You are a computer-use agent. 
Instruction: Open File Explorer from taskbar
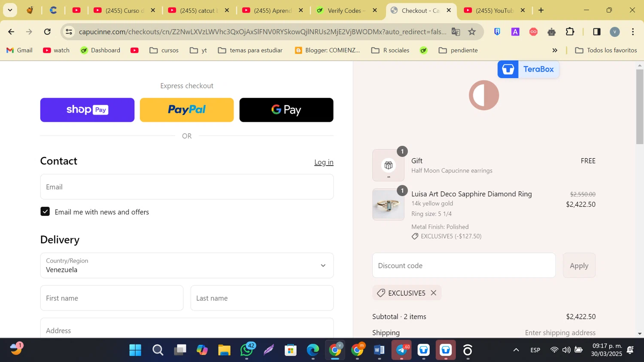tap(224, 350)
